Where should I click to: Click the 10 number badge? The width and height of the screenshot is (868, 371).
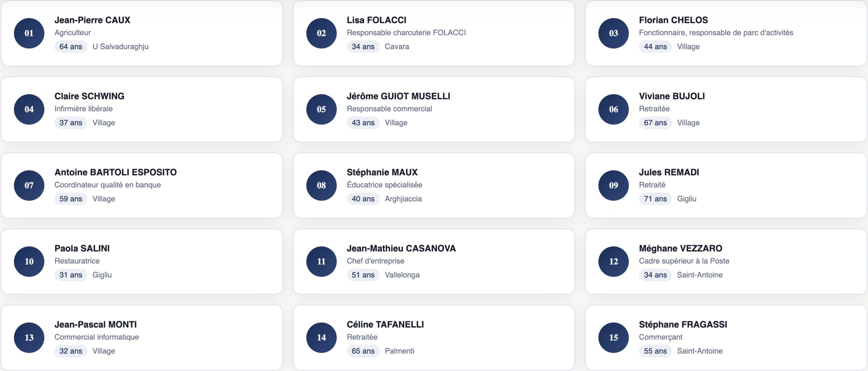[x=29, y=262]
